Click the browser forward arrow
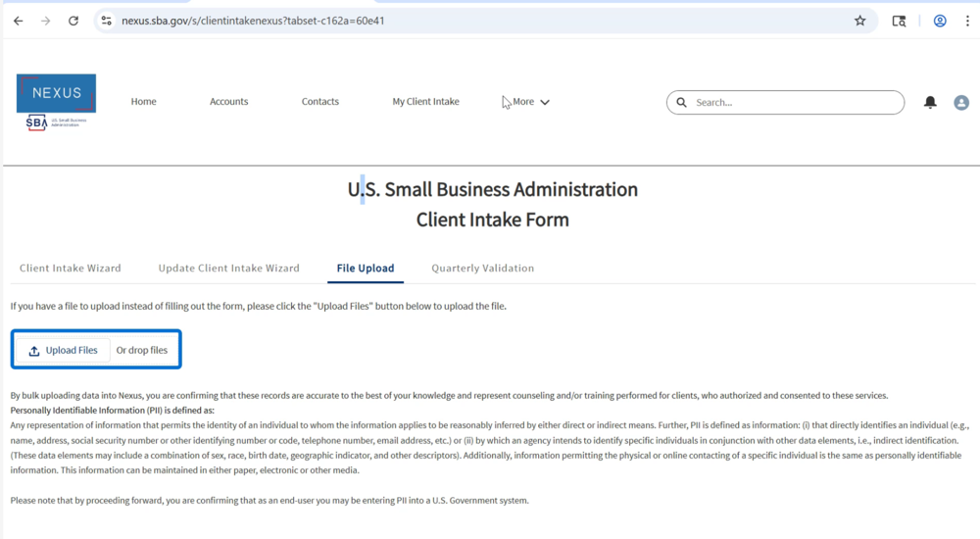 tap(45, 21)
